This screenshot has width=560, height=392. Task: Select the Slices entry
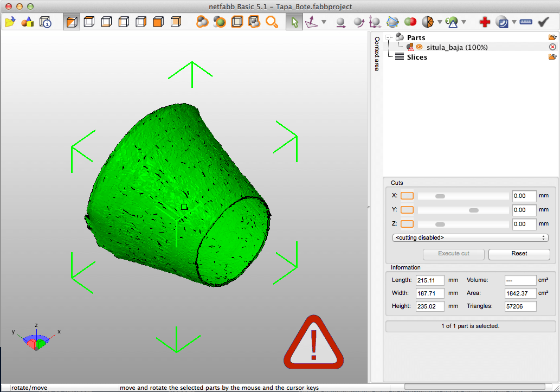click(x=417, y=57)
